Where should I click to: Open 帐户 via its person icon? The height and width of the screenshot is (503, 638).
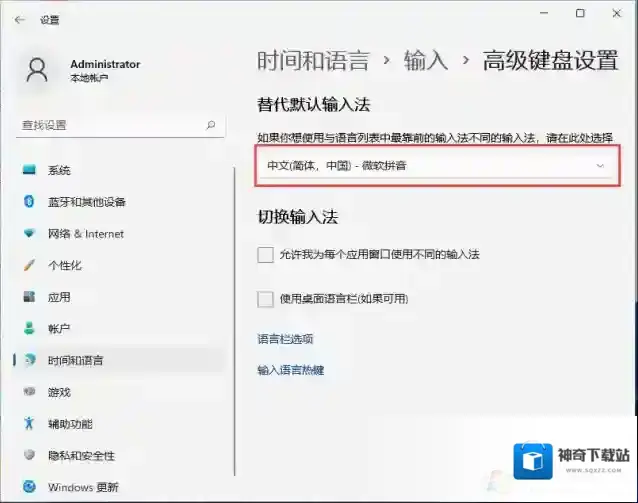pos(29,329)
